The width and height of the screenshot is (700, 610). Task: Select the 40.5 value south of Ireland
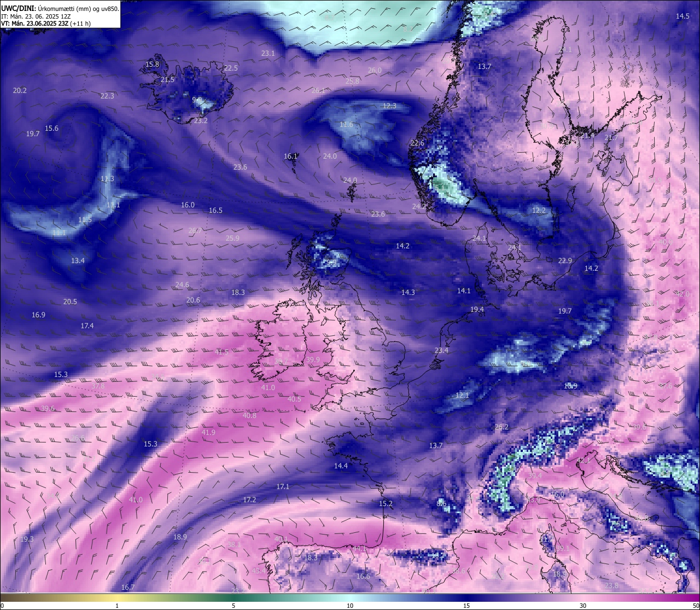point(294,399)
